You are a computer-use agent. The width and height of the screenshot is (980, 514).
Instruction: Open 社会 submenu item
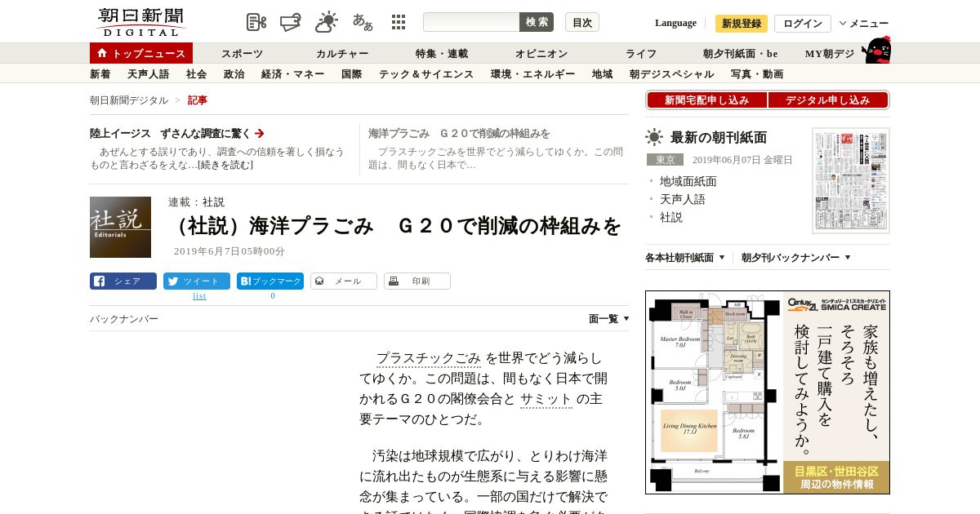pos(197,74)
